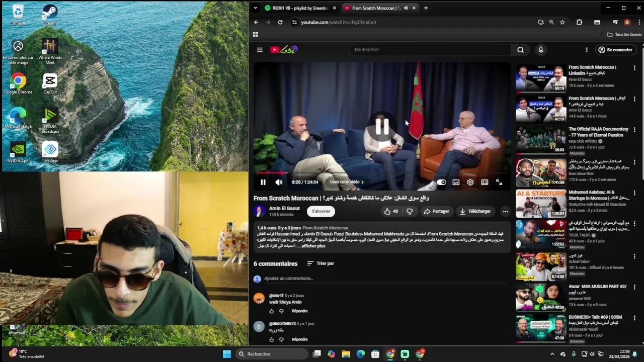Open the 'Trier par' comments sort dropdown
644x362 pixels.
(x=320, y=263)
